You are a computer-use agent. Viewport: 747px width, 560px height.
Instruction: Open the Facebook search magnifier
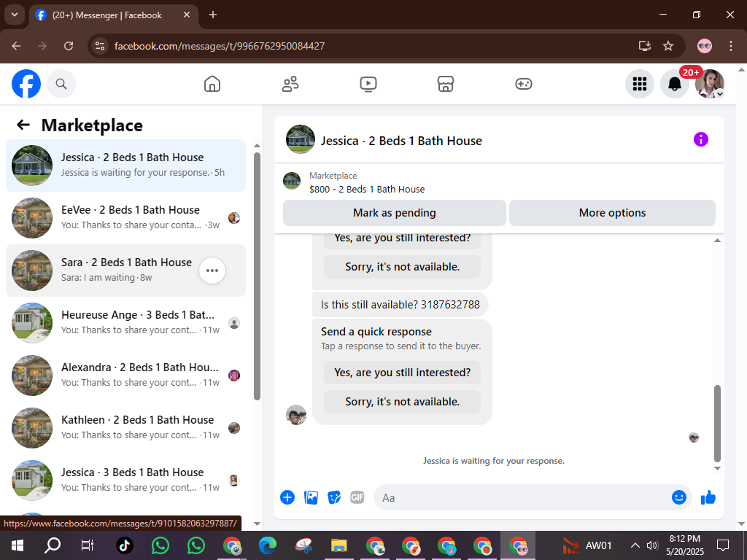point(61,84)
